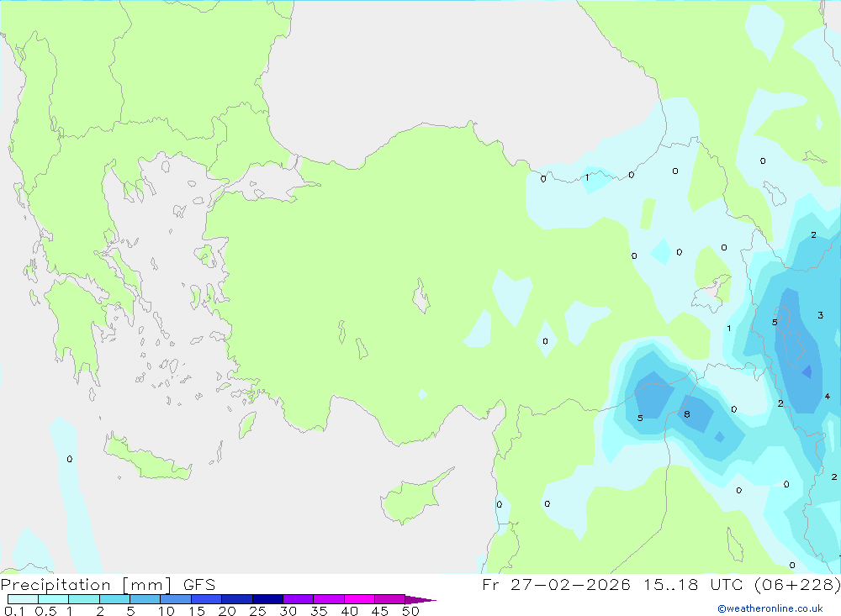
Task: Select the 'GFS' model label
Action: pyautogui.click(x=199, y=585)
